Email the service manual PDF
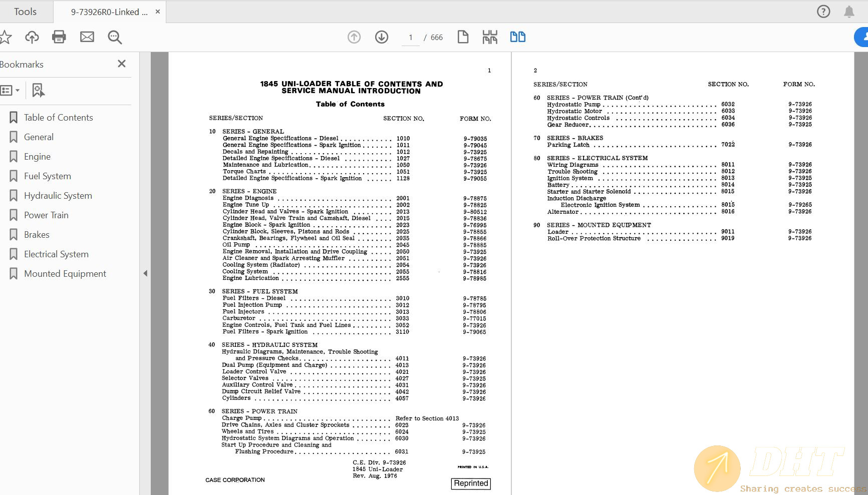This screenshot has height=495, width=868. (87, 37)
